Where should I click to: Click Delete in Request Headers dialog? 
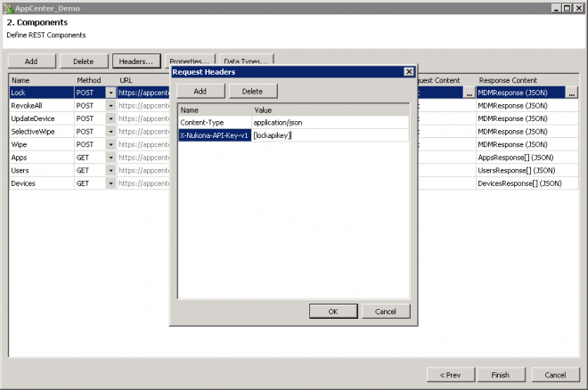(x=253, y=92)
